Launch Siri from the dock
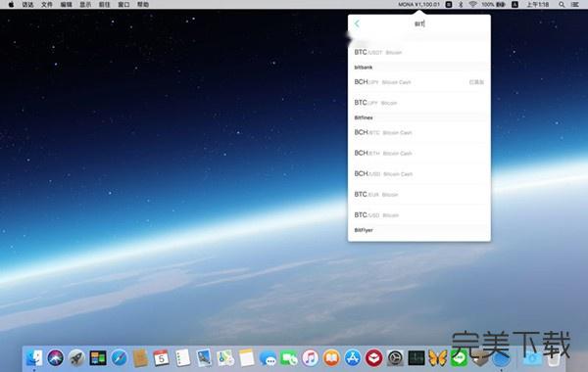Screen dimensions: 588x372 click(x=56, y=357)
